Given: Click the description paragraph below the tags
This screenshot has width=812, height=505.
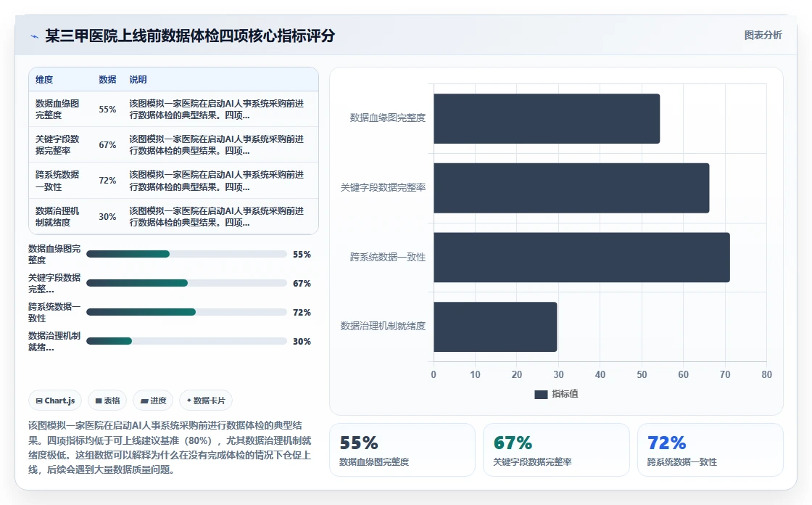Looking at the screenshot, I should (x=170, y=448).
